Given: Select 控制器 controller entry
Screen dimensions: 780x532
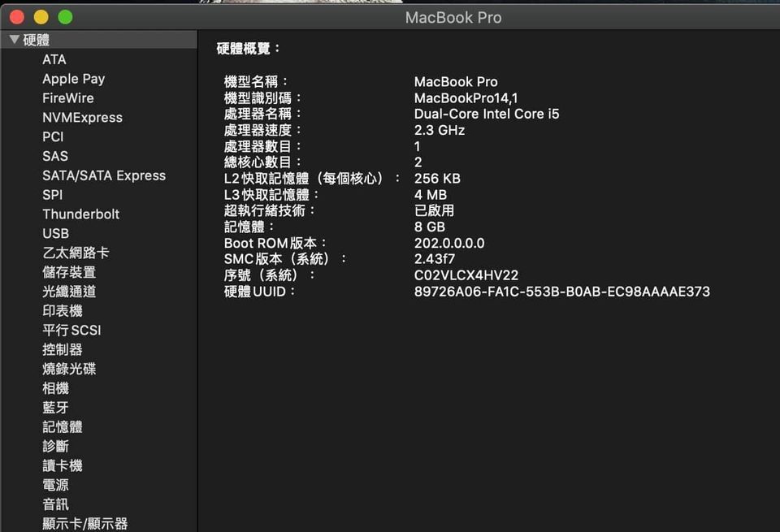Looking at the screenshot, I should [x=63, y=349].
